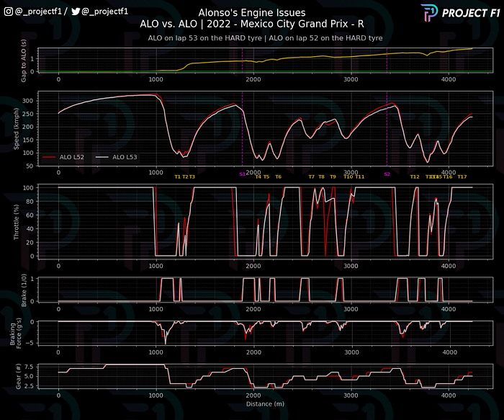Image resolution: width=504 pixels, height=420 pixels.
Task: Click the Braking Force (g's) axis label
Action: pyautogui.click(x=16, y=334)
